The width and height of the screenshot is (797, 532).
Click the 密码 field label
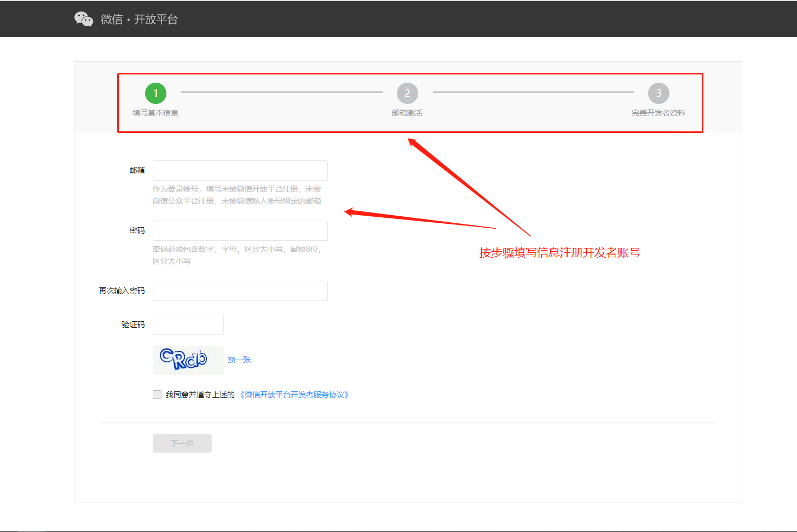point(137,230)
